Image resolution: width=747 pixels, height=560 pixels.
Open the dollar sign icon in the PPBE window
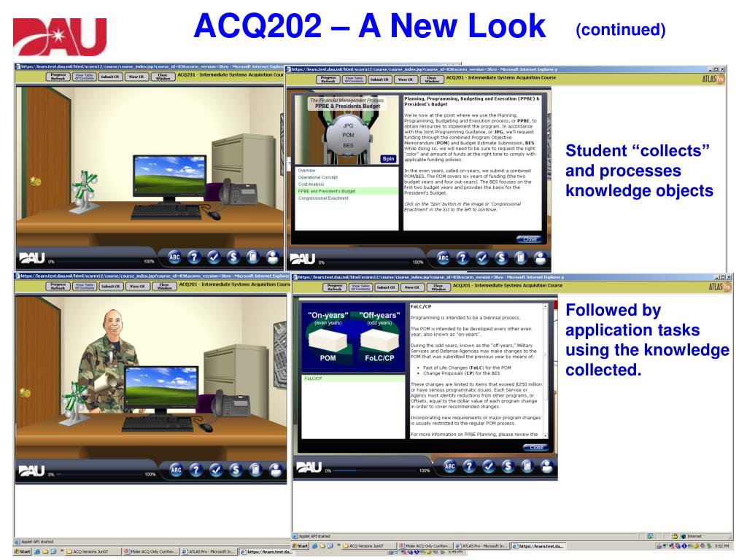pyautogui.click(x=501, y=258)
